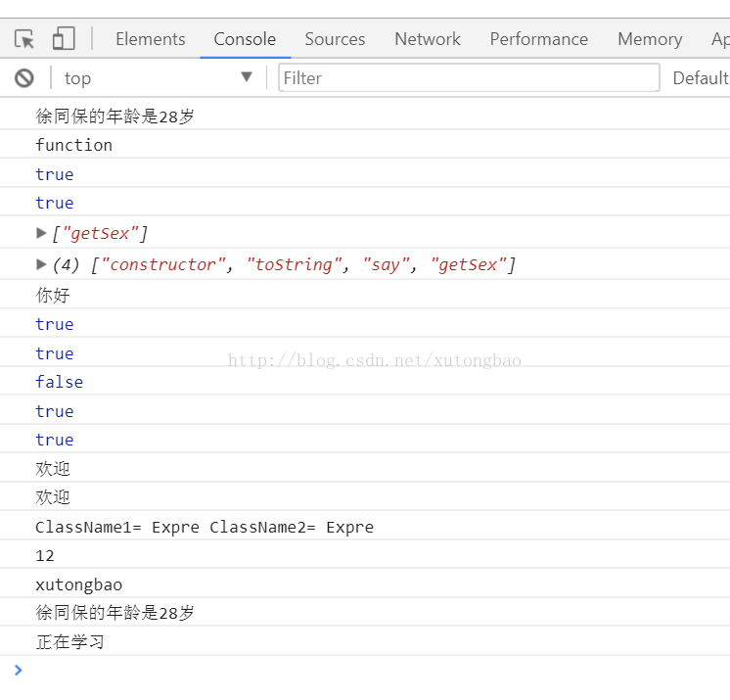Select the 'false' log line

pyautogui.click(x=365, y=382)
